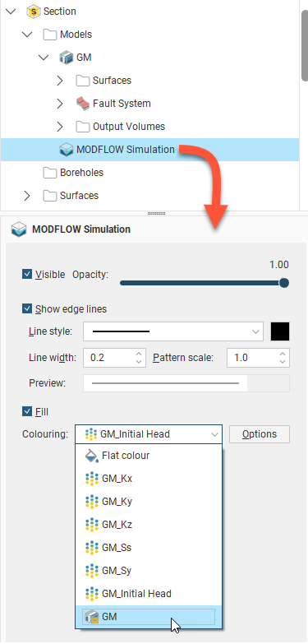Increase the Line width stepper value
The image size is (308, 644).
click(139, 354)
